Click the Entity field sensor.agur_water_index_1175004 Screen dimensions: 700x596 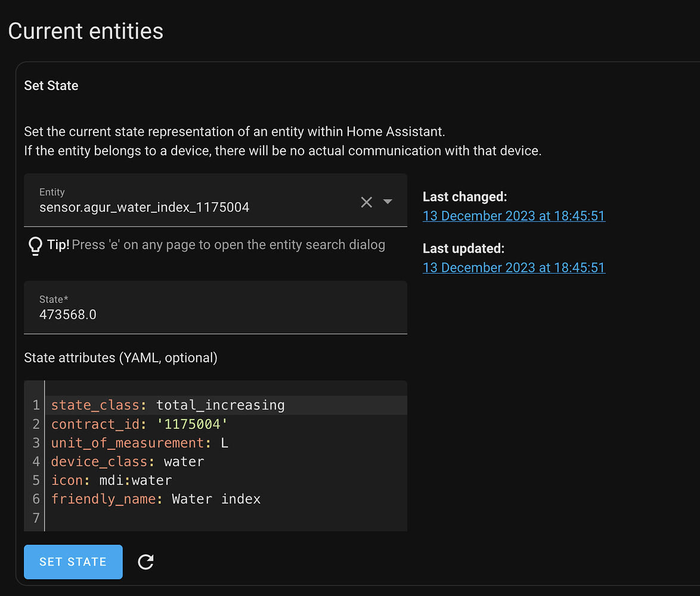(216, 200)
